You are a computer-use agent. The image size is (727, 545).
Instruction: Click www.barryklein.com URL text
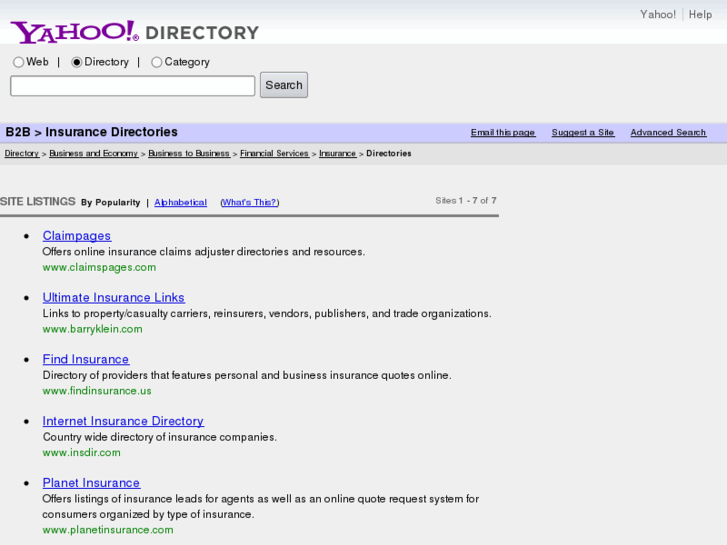click(x=92, y=329)
